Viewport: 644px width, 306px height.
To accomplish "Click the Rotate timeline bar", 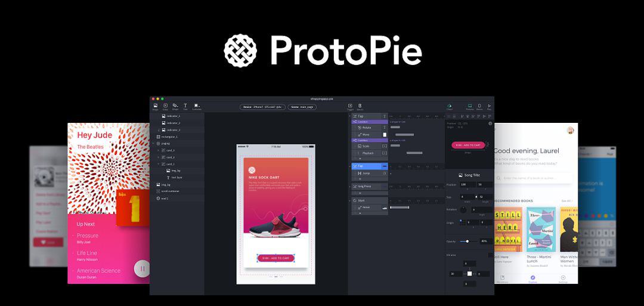I will tap(395, 127).
